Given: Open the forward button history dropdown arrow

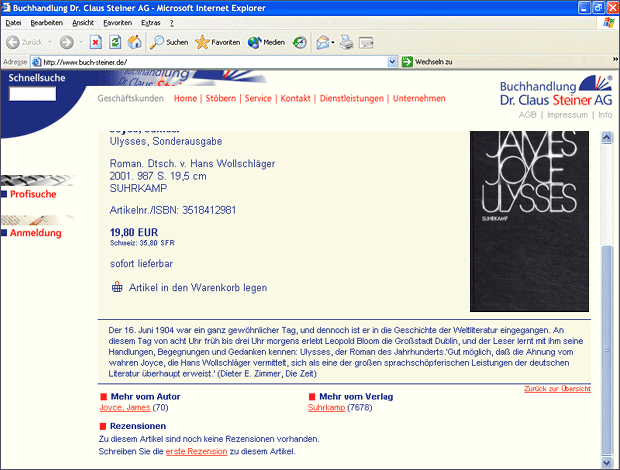Looking at the screenshot, I should coord(81,42).
